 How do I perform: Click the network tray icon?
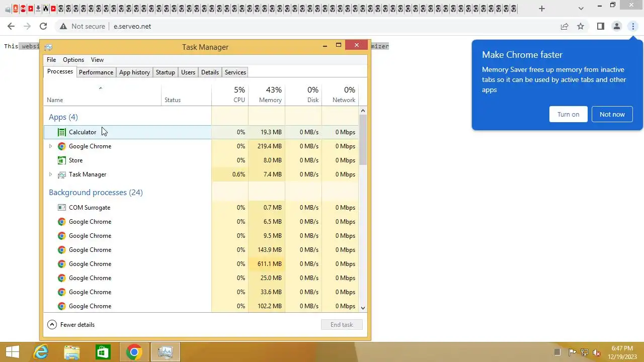click(x=585, y=352)
